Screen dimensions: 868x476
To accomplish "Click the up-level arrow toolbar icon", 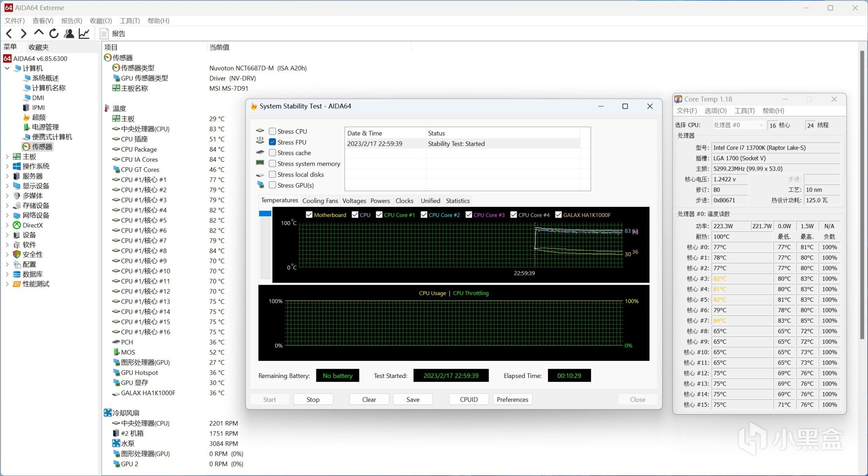I will (x=39, y=33).
